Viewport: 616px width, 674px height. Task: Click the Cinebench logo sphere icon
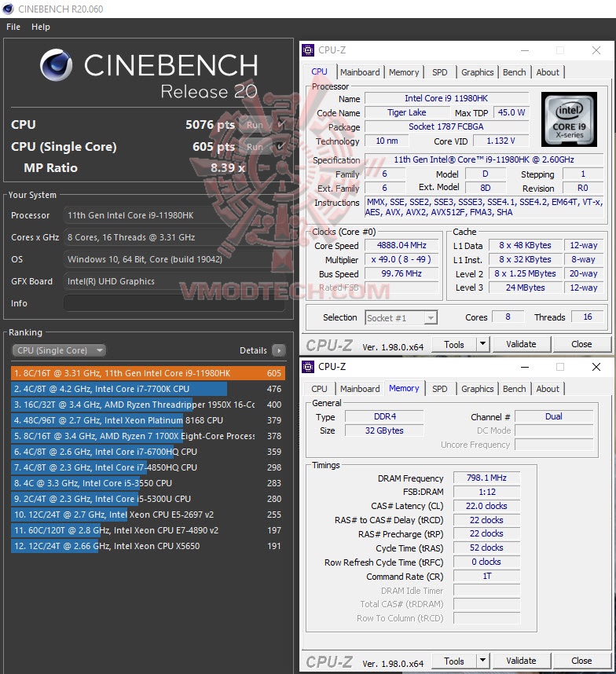coord(57,65)
